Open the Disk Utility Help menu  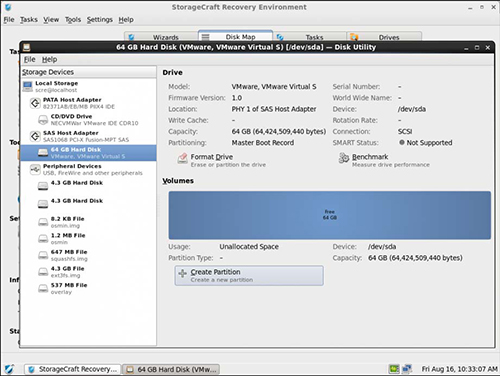49,59
